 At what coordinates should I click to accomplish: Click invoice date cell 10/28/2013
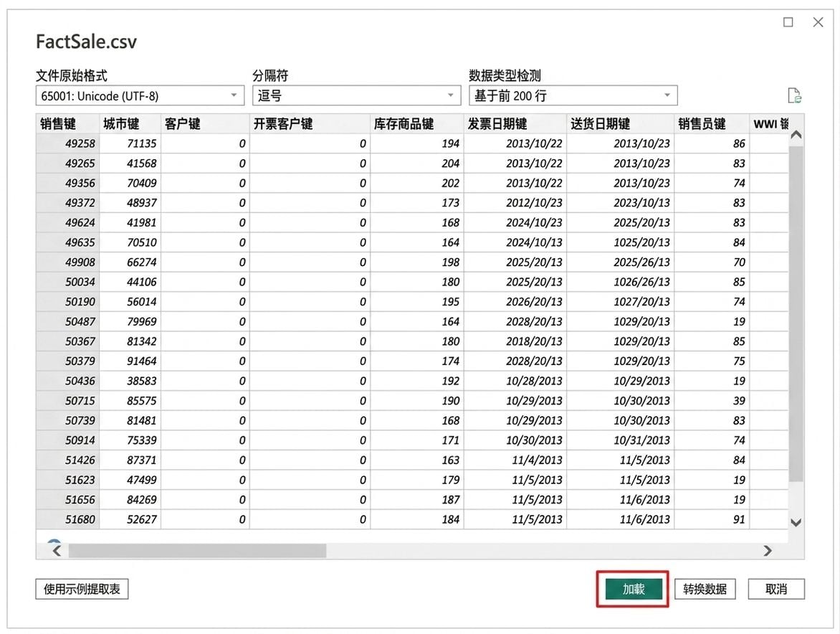click(x=515, y=381)
